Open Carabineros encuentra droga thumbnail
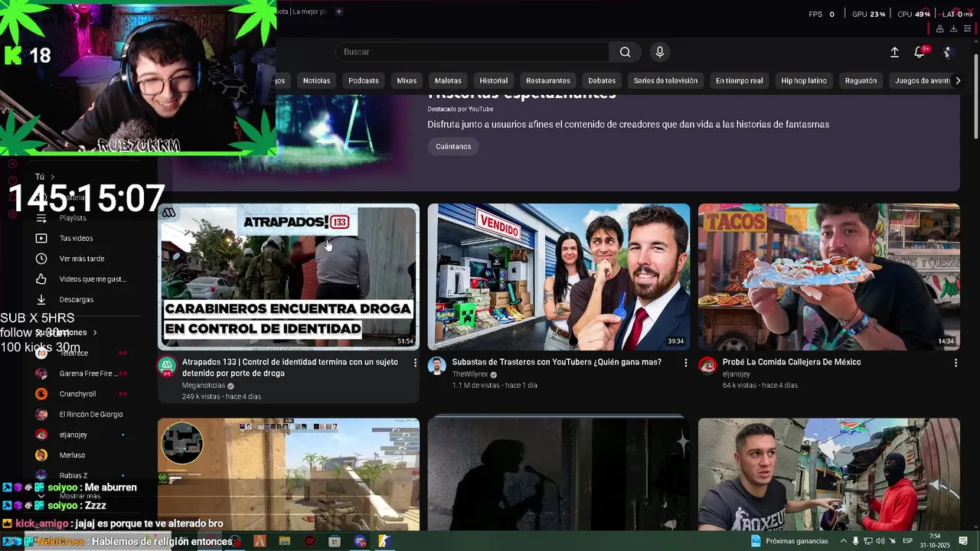 pos(289,276)
